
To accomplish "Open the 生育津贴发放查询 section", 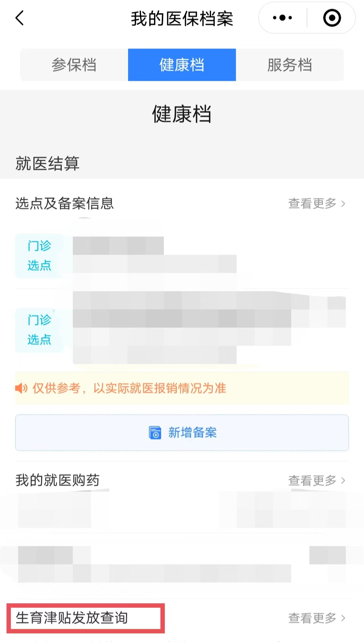I will 72,618.
